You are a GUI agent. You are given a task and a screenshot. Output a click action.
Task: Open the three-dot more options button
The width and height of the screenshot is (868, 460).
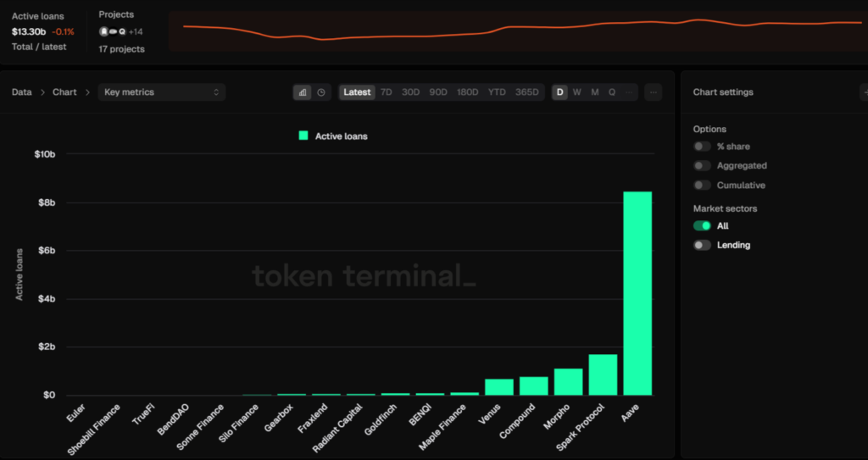[x=653, y=92]
